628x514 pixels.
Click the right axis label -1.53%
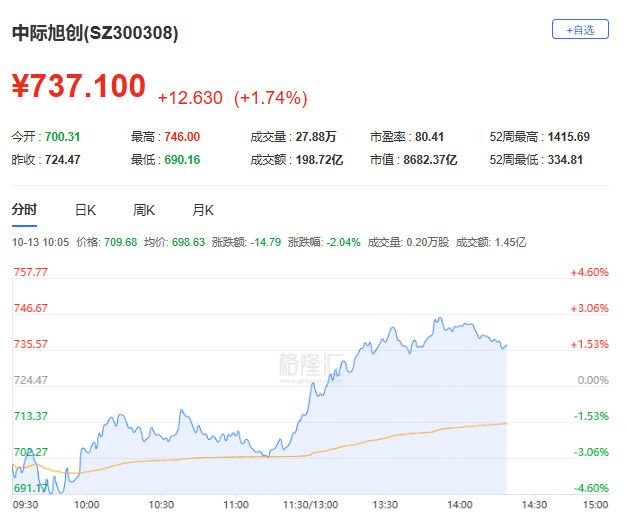click(591, 416)
